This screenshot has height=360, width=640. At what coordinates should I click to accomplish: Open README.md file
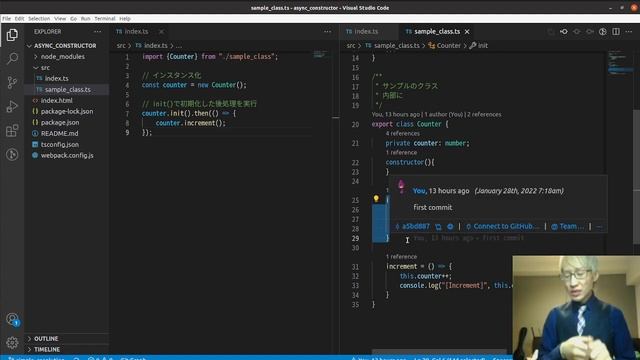pyautogui.click(x=59, y=133)
